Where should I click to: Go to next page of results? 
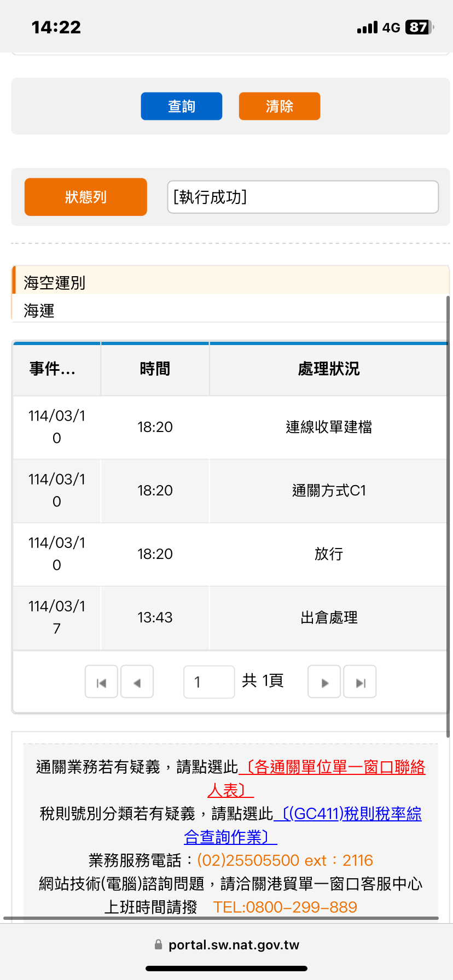coord(324,681)
